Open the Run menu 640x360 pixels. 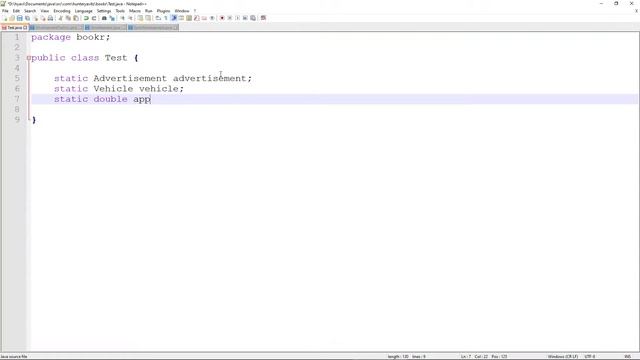[x=149, y=11]
